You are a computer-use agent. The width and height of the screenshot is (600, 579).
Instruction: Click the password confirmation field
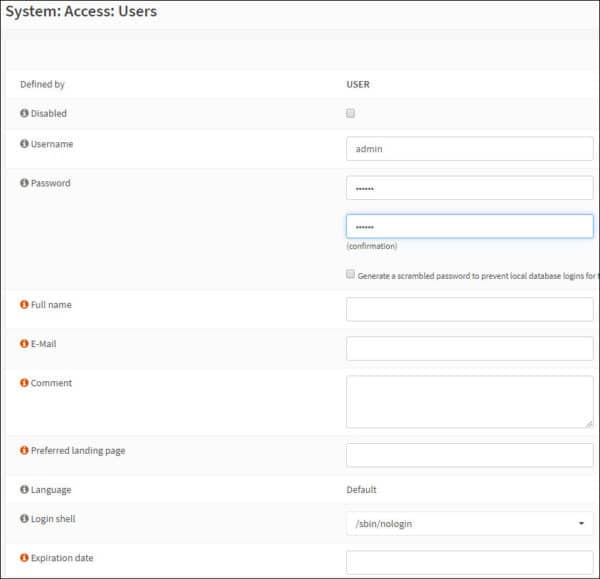tap(470, 226)
